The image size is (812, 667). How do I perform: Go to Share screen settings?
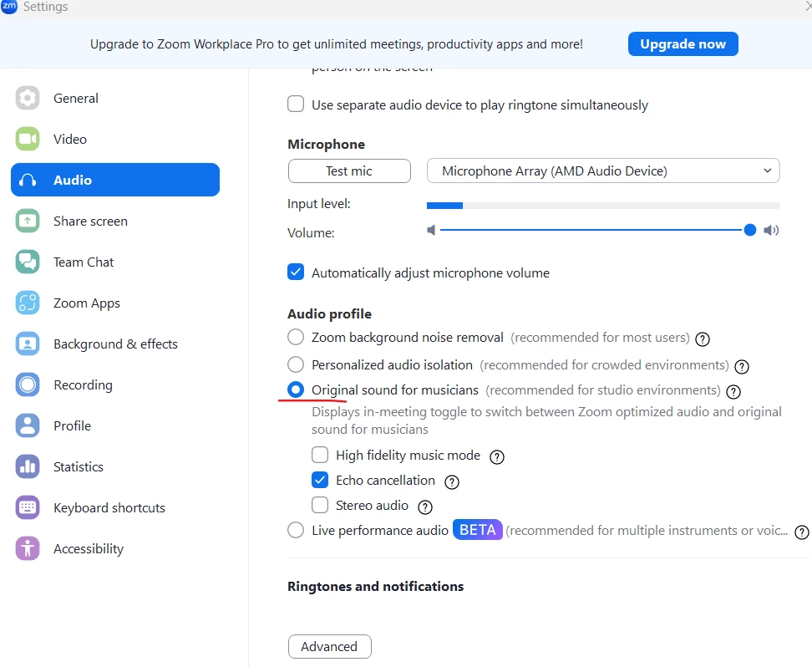pyautogui.click(x=115, y=221)
